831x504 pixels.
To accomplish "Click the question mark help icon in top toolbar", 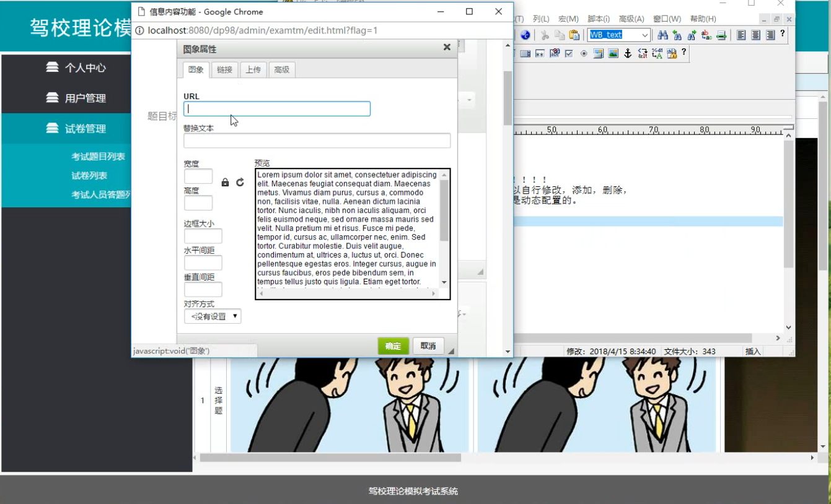I will point(782,33).
